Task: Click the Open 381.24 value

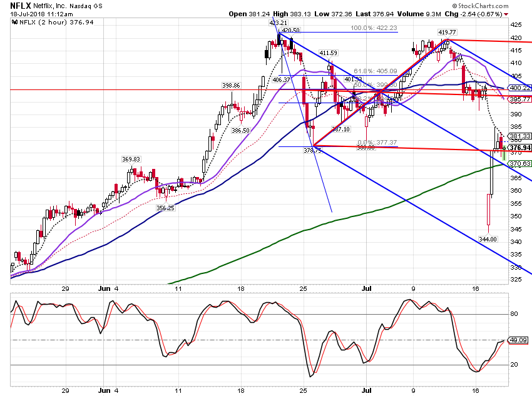Action: tap(249, 14)
